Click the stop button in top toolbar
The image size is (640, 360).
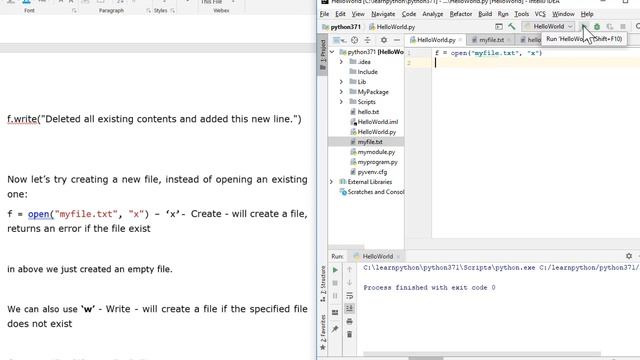click(622, 27)
